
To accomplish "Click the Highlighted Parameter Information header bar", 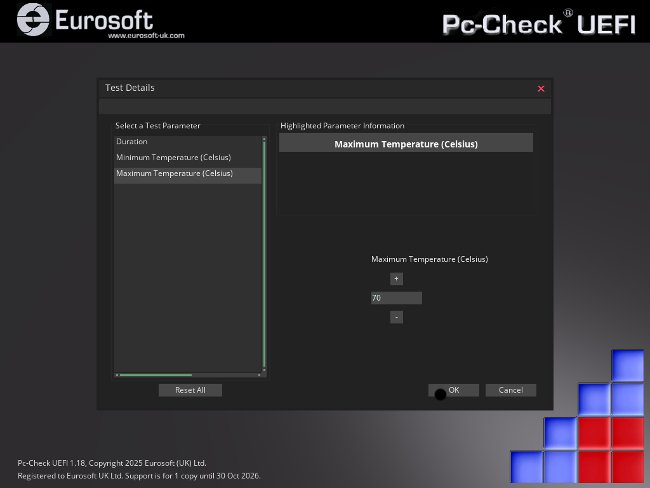I will pos(405,144).
